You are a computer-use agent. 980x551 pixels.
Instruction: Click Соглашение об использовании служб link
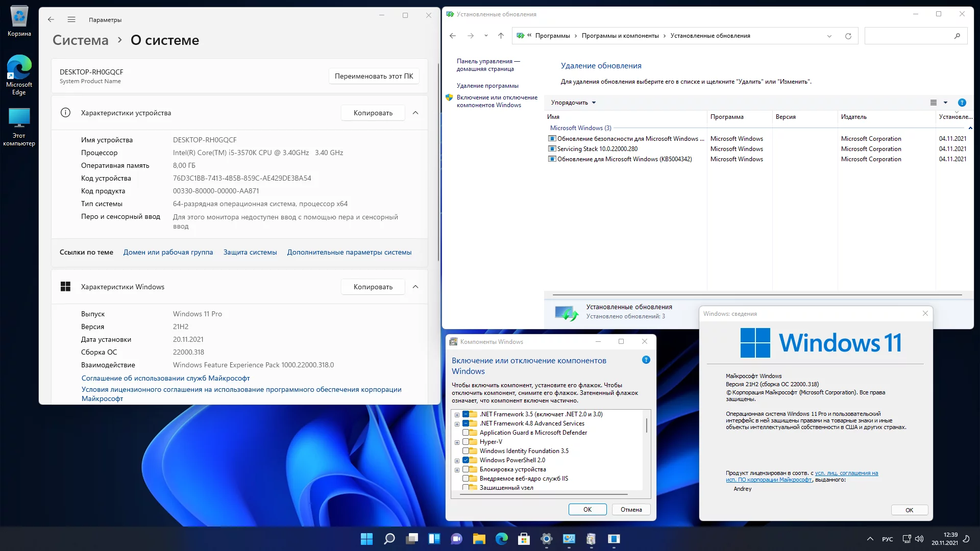point(165,378)
